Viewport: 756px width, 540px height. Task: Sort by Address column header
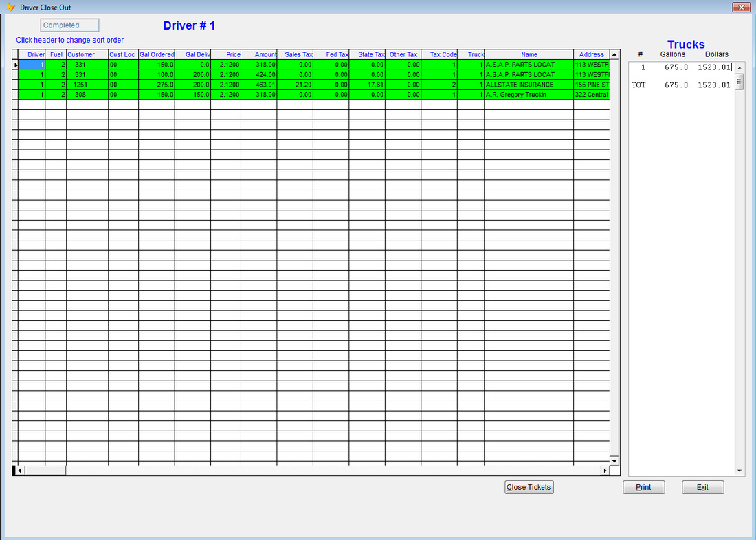592,54
